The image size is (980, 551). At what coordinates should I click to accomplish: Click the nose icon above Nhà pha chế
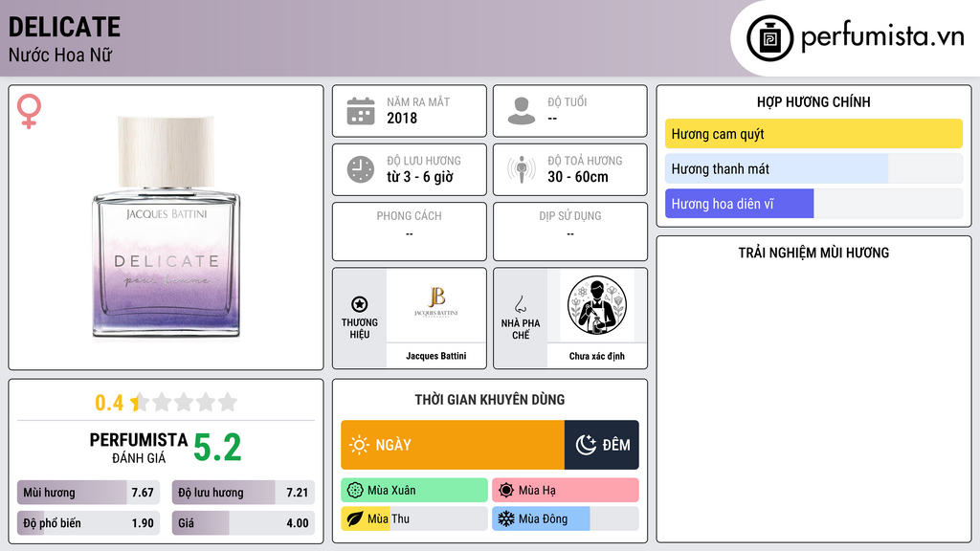pyautogui.click(x=520, y=304)
